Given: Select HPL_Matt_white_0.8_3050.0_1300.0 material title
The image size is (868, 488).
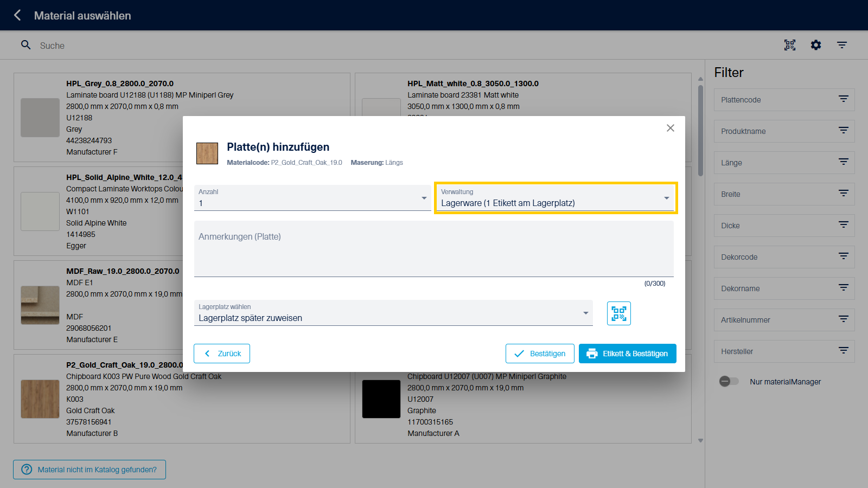Looking at the screenshot, I should [x=473, y=84].
